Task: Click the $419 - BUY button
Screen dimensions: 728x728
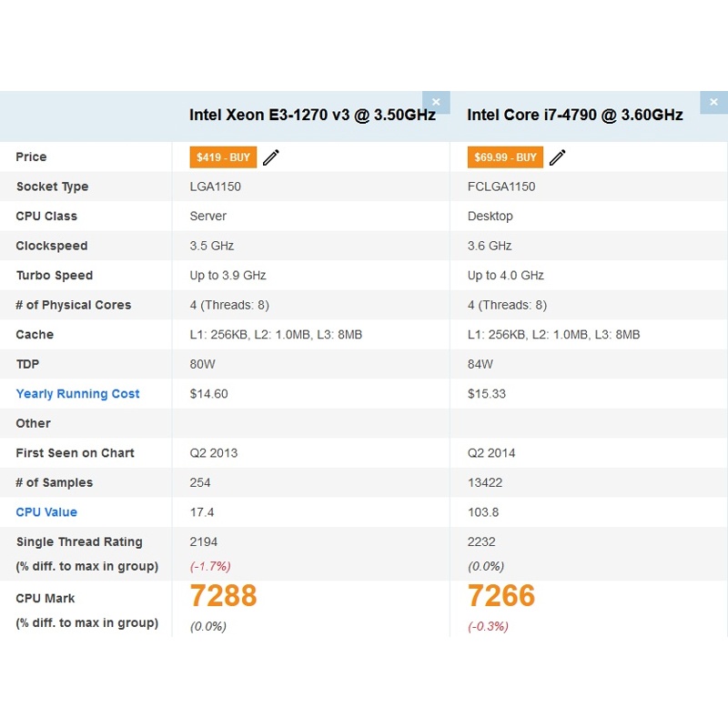Action: pos(223,157)
